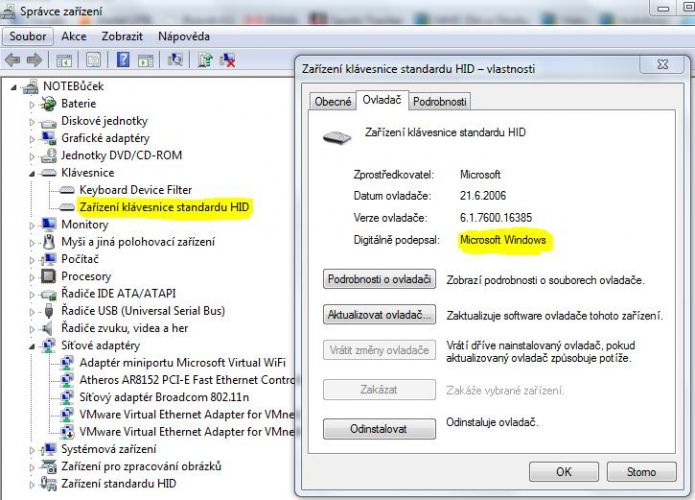
Task: Select Adaptér miniportu Microsoft Virtual WiFi
Action: 183,363
